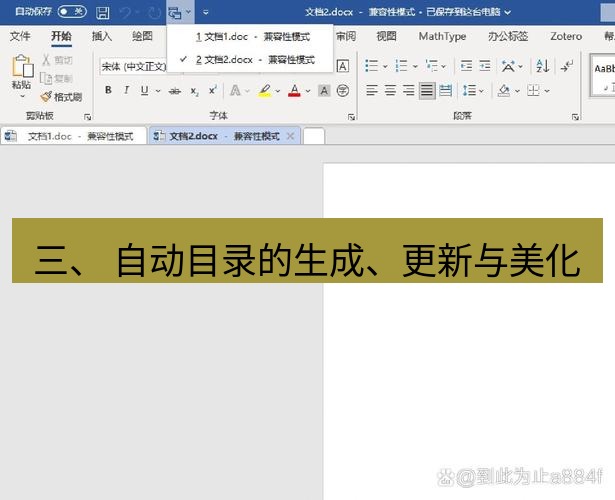Viewport: 615px width, 500px height.
Task: Open the font color dropdown
Action: pyautogui.click(x=308, y=91)
